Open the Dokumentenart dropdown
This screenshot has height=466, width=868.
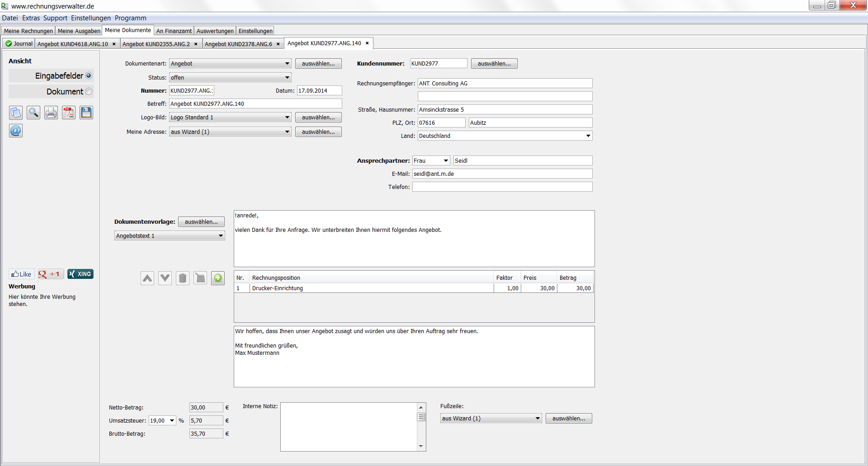(x=287, y=64)
